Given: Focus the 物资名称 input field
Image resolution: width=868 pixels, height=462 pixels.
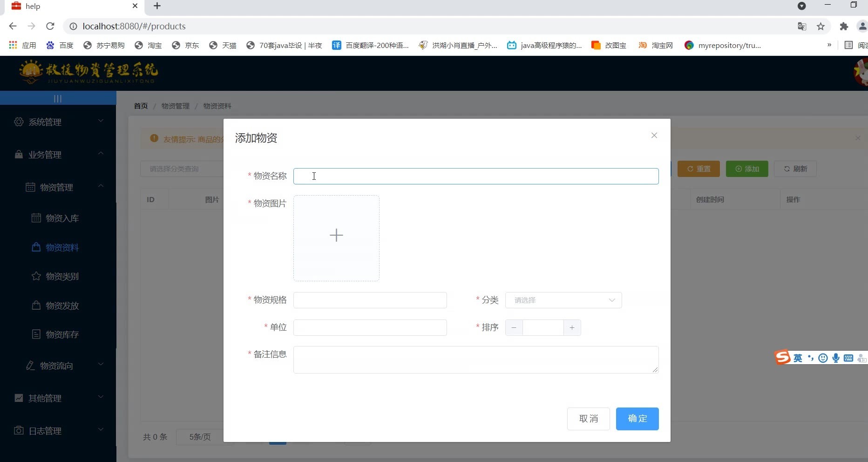Looking at the screenshot, I should (476, 176).
